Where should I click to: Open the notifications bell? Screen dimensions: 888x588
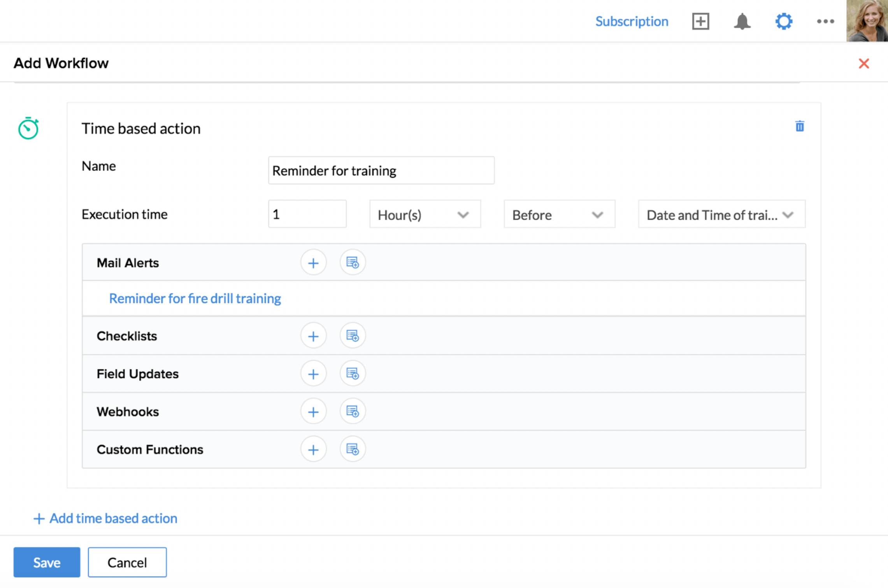point(742,21)
